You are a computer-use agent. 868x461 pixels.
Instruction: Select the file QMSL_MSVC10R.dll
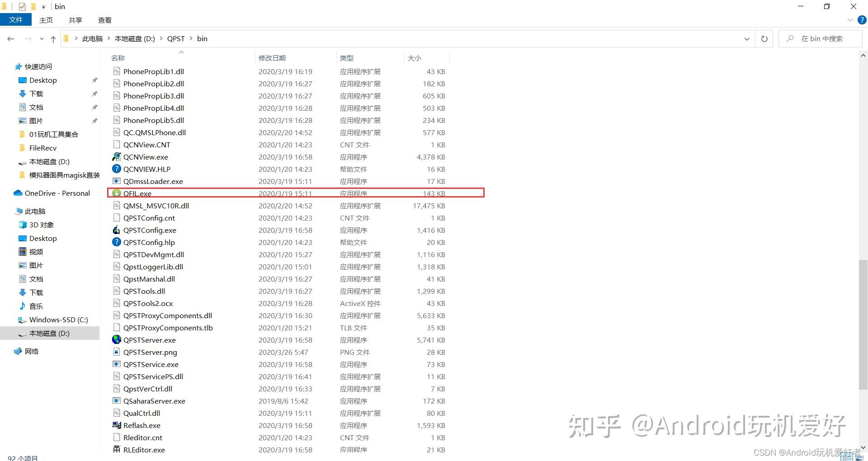click(x=156, y=206)
